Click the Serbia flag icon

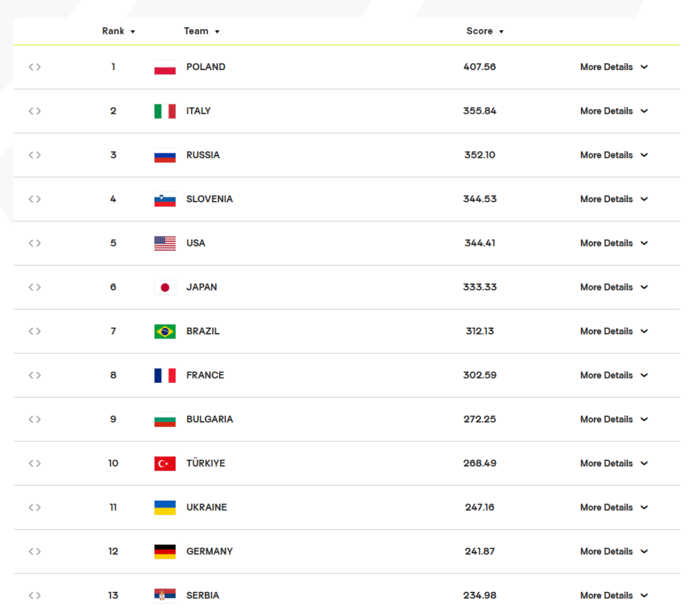click(165, 595)
